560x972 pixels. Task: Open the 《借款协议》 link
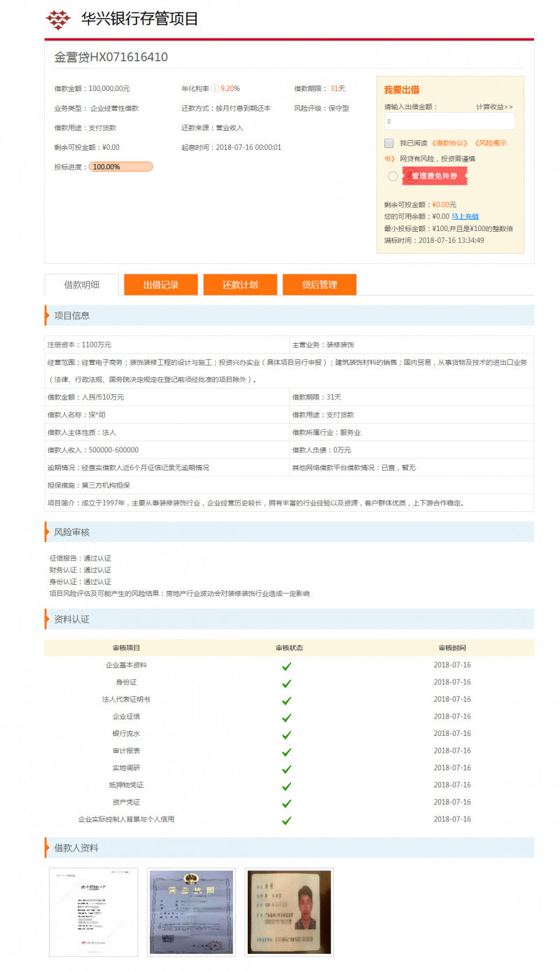click(450, 143)
